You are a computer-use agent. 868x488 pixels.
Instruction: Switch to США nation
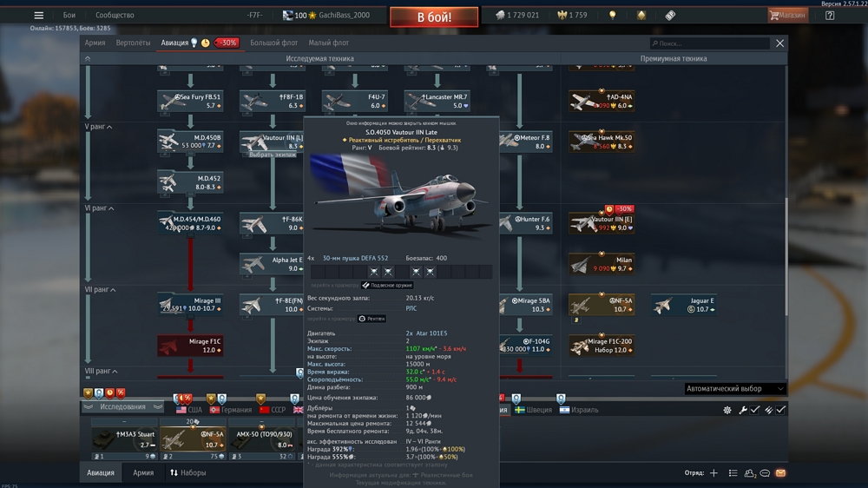point(188,410)
